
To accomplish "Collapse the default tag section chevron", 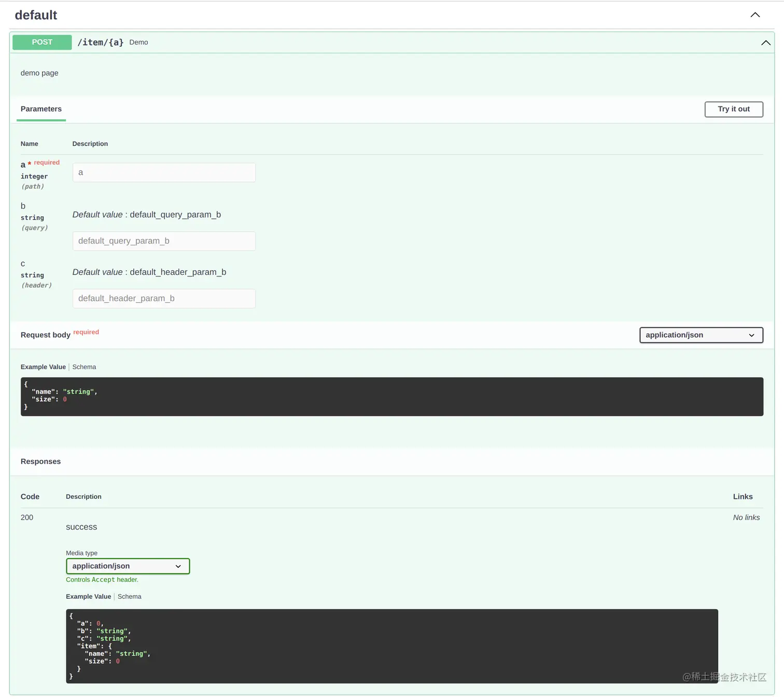I will pyautogui.click(x=755, y=15).
